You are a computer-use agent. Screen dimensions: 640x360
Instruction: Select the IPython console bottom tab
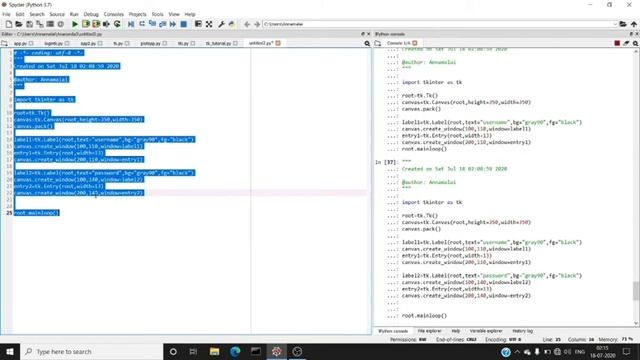[393, 331]
